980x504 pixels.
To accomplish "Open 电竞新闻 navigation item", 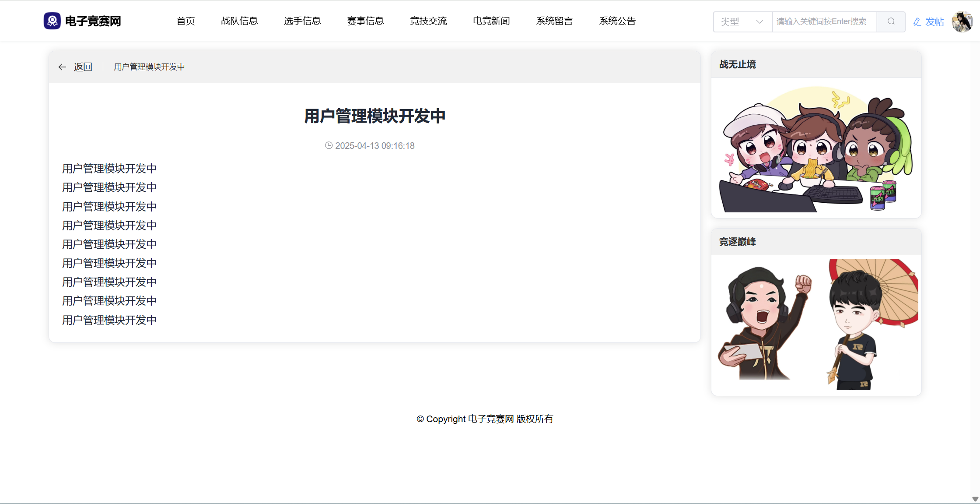I will 491,21.
